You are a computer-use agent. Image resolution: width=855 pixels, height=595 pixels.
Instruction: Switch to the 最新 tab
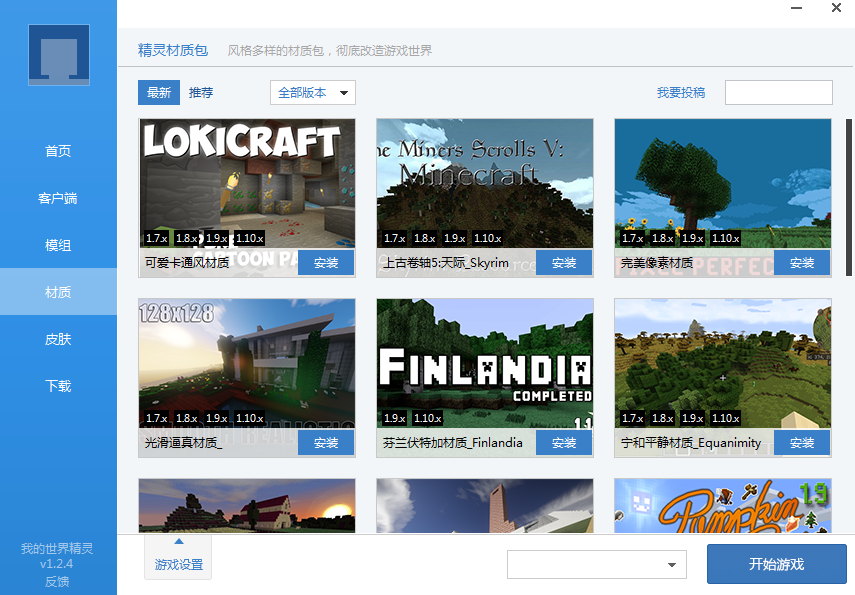point(159,93)
